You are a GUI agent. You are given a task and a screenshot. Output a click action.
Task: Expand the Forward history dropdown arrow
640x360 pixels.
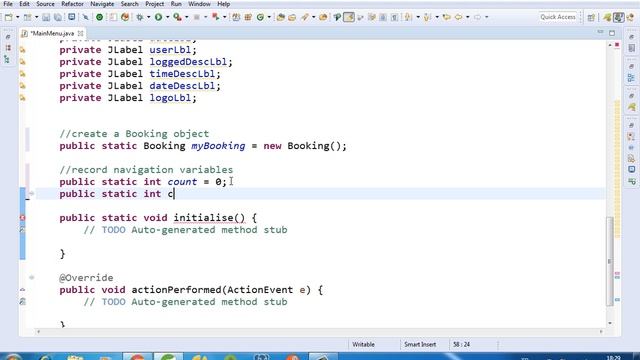point(487,17)
